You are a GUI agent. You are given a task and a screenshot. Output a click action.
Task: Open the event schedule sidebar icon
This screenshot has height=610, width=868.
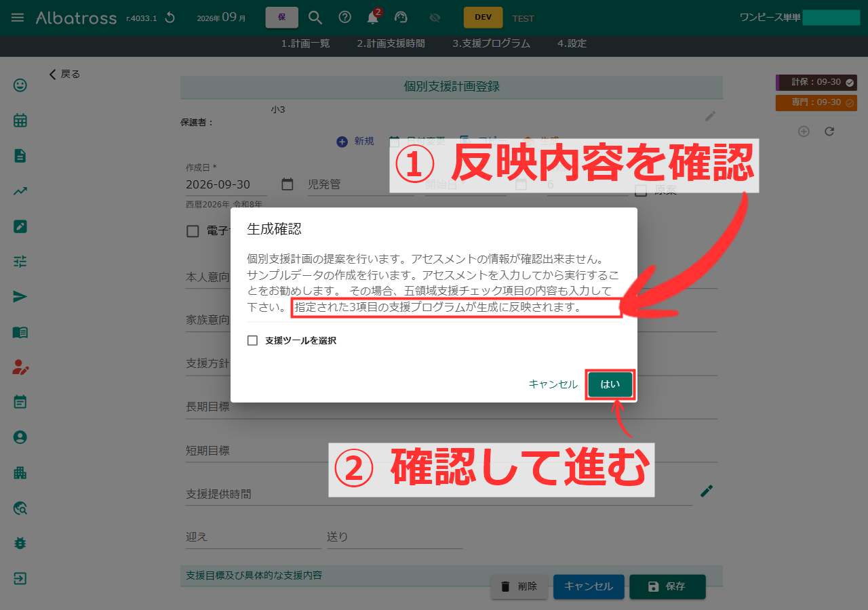20,403
